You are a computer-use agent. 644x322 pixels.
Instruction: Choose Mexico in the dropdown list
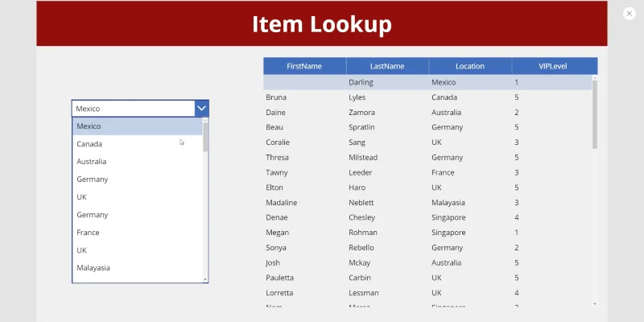[x=137, y=126]
